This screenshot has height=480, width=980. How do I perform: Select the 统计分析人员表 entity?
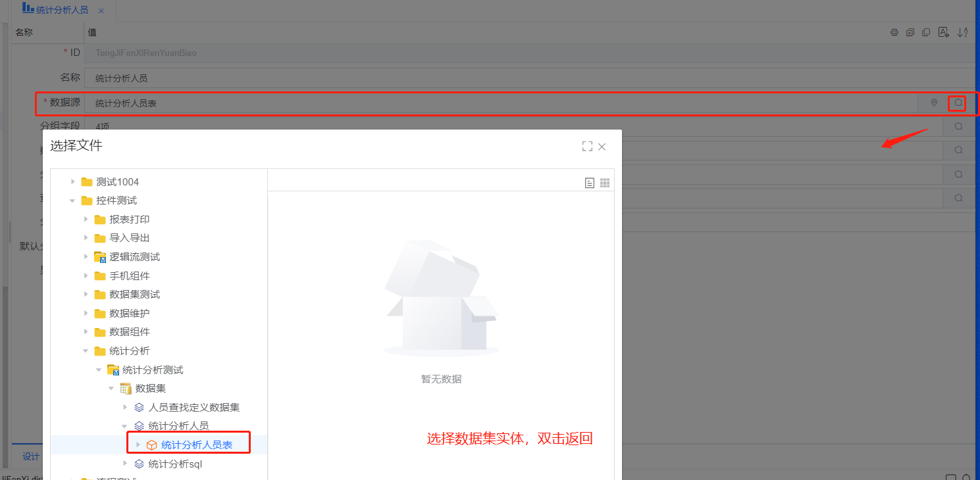point(196,445)
